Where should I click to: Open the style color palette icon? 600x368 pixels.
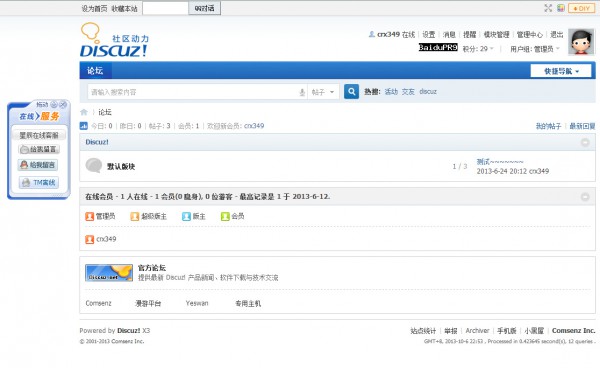(x=561, y=8)
